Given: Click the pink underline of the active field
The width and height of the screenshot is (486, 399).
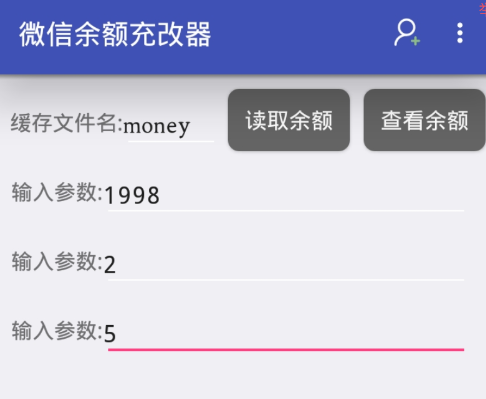Looking at the screenshot, I should coord(286,349).
